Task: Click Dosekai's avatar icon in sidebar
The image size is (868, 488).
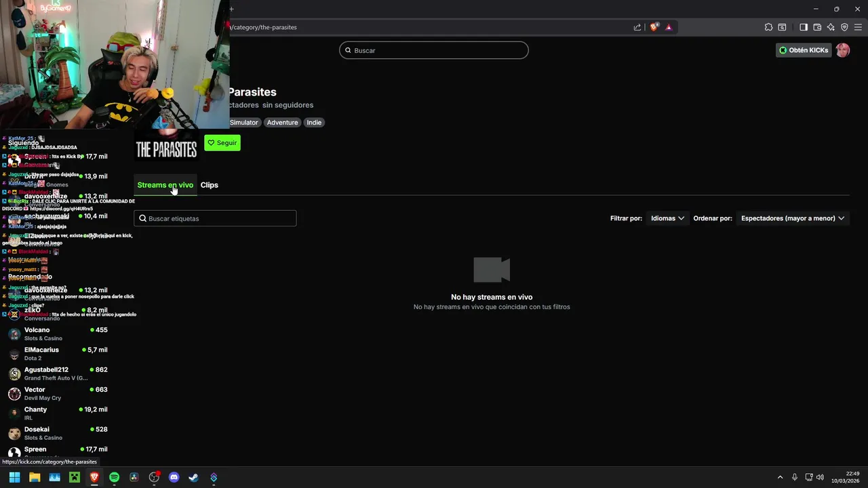Action: coord(14,433)
